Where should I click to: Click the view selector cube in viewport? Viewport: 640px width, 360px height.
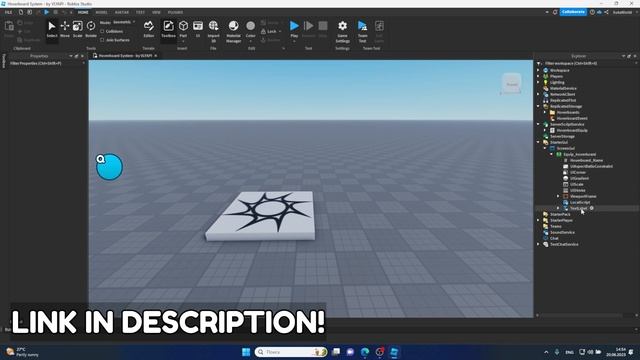point(511,84)
